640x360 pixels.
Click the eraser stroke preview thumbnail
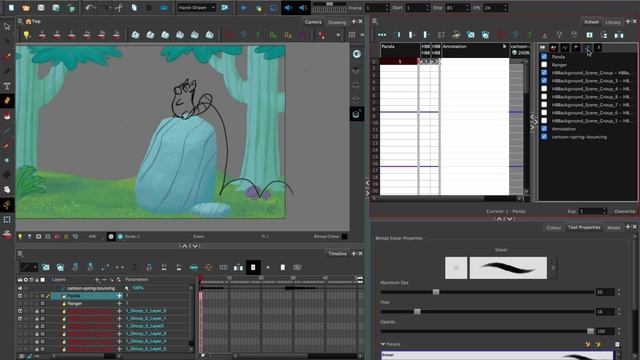[508, 268]
